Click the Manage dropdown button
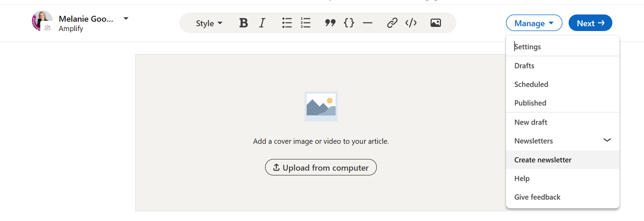 534,23
